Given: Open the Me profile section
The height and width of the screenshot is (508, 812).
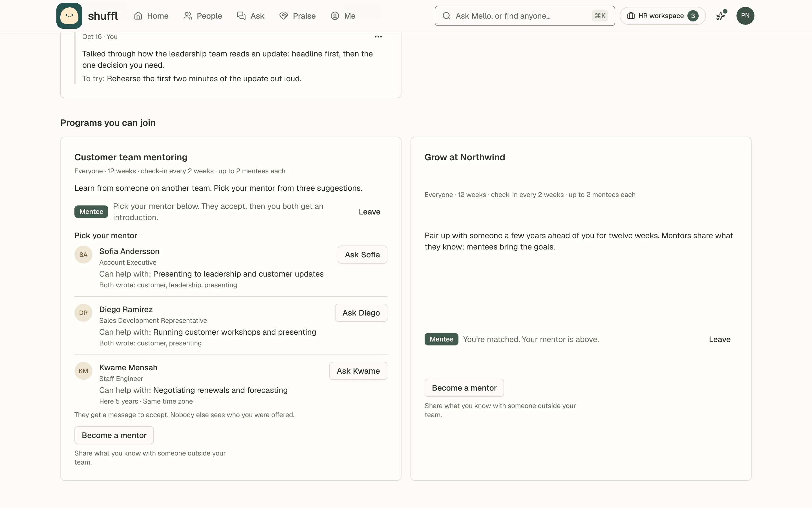Looking at the screenshot, I should [343, 16].
